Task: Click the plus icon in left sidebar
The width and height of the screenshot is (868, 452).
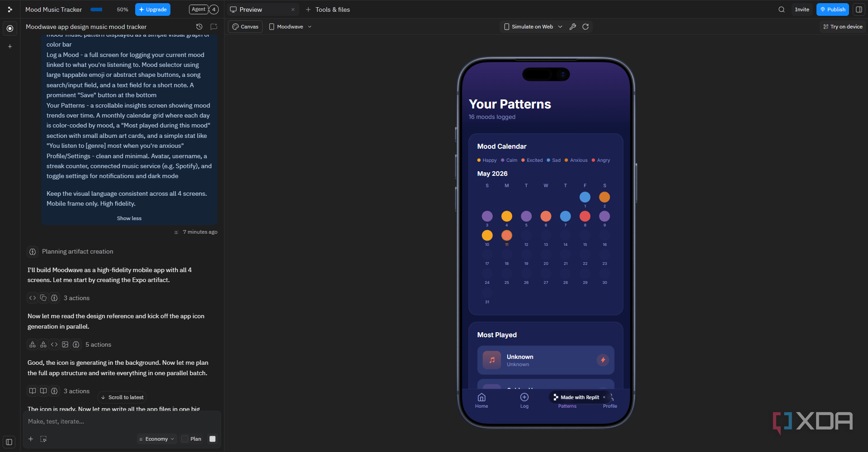Action: click(10, 46)
